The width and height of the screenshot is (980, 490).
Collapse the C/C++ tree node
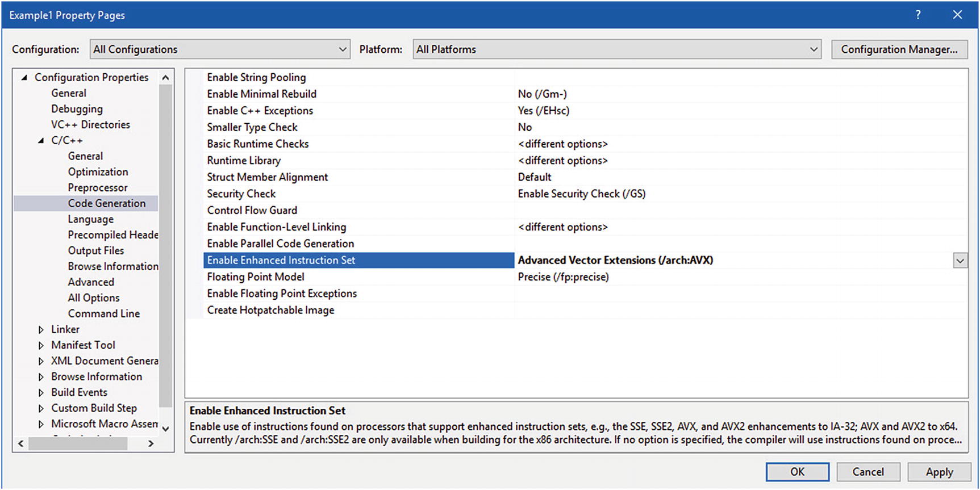point(41,140)
